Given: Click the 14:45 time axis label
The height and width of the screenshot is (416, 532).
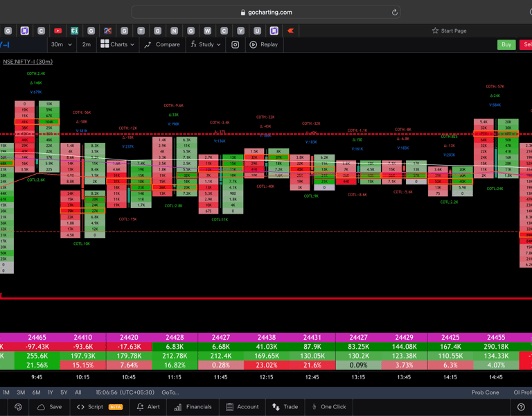Looking at the screenshot, I should (x=496, y=377).
